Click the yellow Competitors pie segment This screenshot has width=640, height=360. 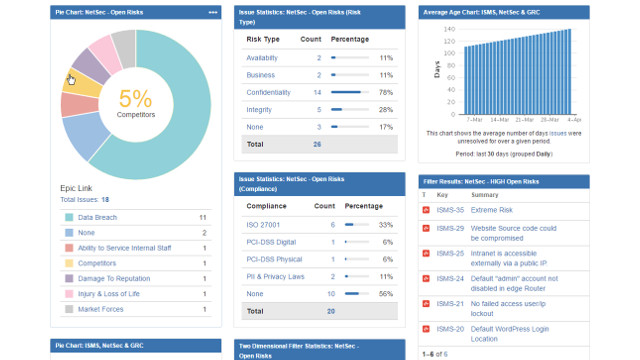pos(84,85)
